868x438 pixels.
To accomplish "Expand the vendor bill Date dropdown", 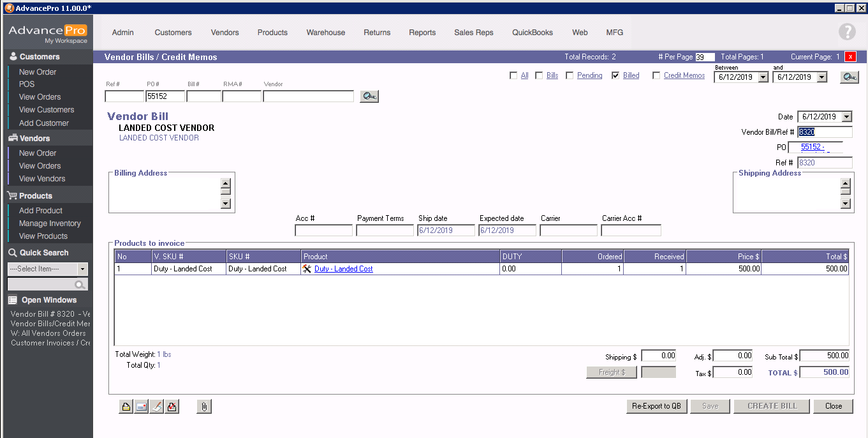I will pos(846,117).
